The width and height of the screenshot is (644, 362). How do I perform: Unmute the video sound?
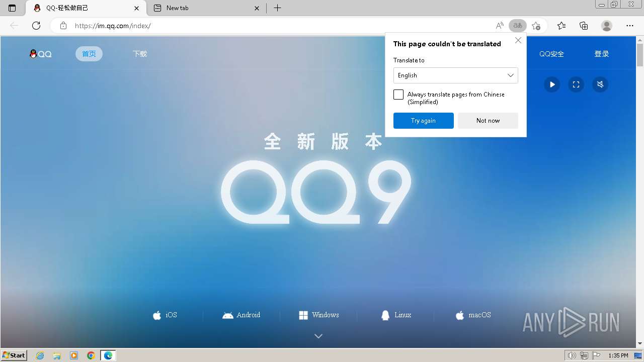pyautogui.click(x=600, y=84)
